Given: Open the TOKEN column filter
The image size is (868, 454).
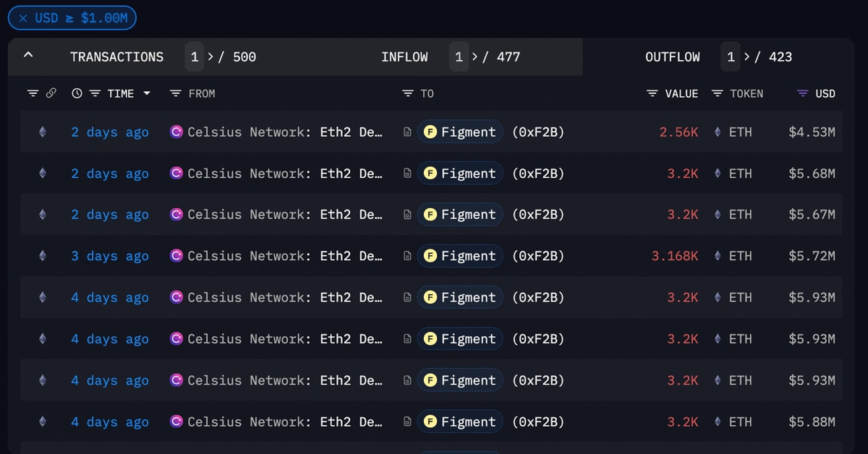Looking at the screenshot, I should (x=718, y=93).
